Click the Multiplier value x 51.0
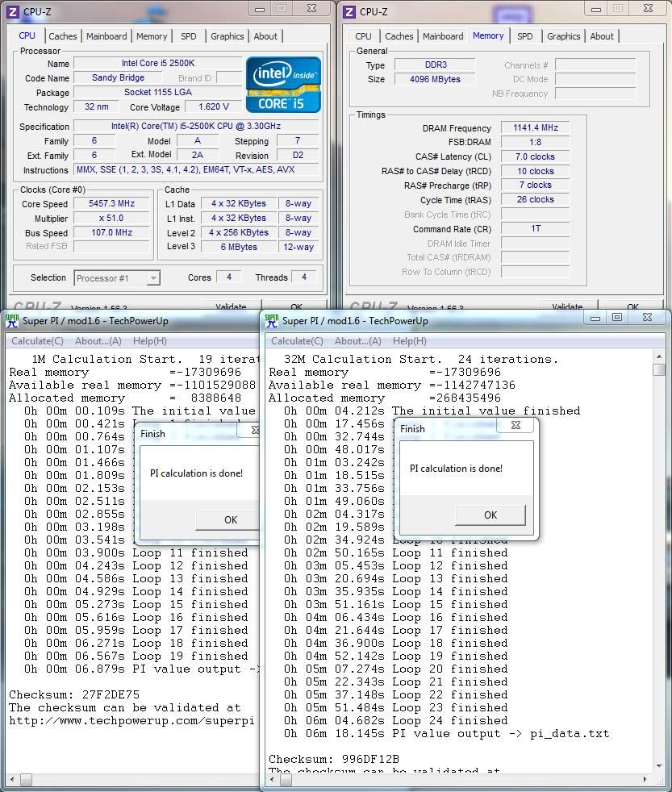 (x=111, y=219)
